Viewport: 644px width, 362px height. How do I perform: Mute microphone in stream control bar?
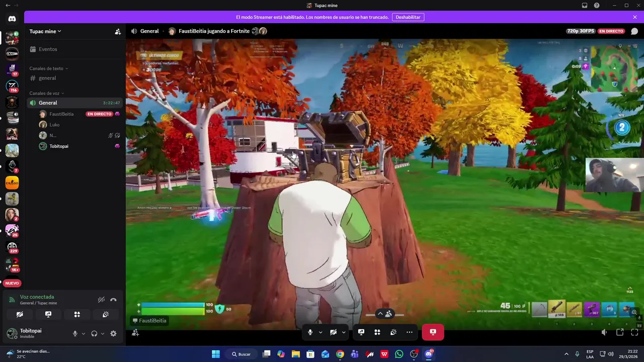(310, 332)
